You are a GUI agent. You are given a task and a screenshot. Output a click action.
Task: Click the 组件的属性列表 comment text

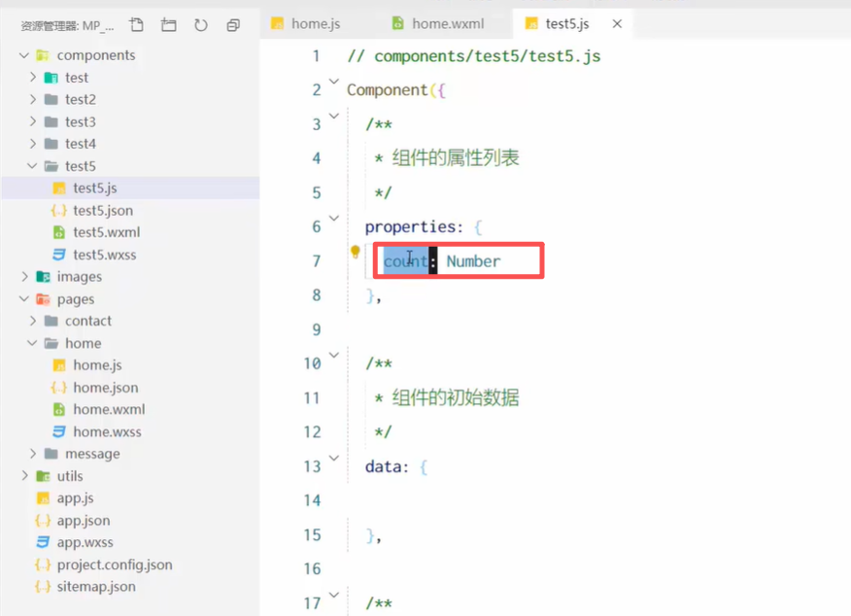pos(456,158)
